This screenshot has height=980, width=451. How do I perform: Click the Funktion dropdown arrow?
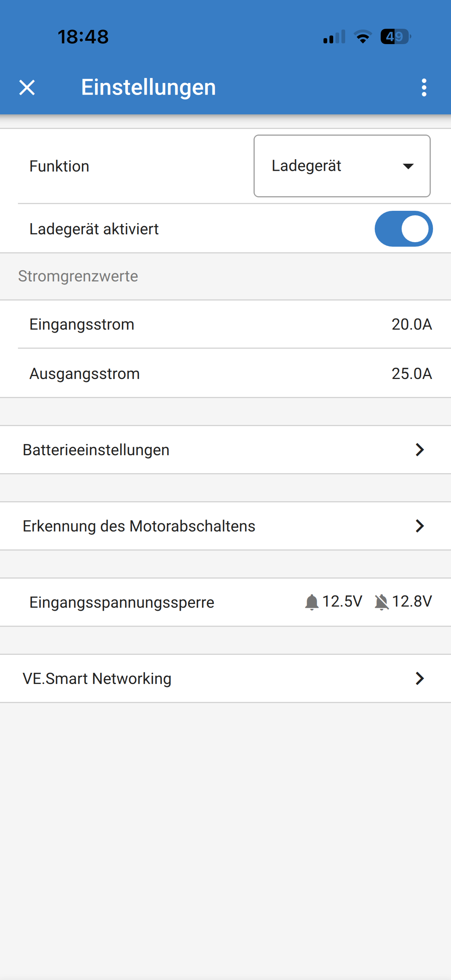pyautogui.click(x=408, y=166)
